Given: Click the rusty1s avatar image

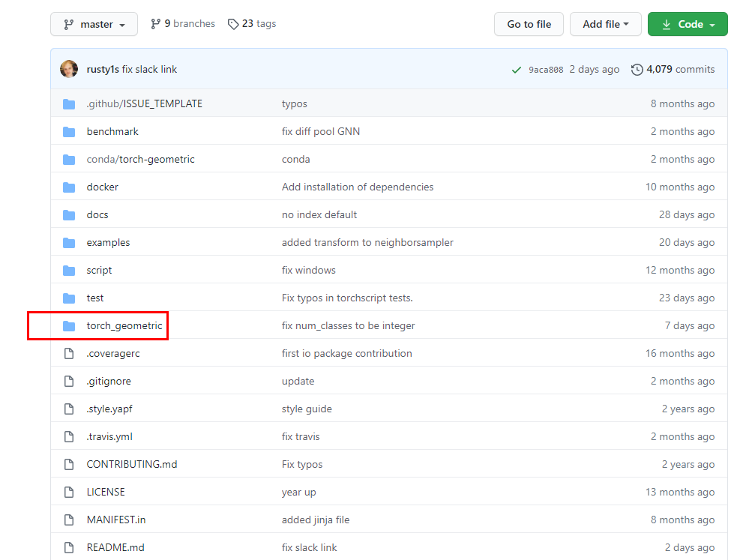Looking at the screenshot, I should pyautogui.click(x=69, y=69).
